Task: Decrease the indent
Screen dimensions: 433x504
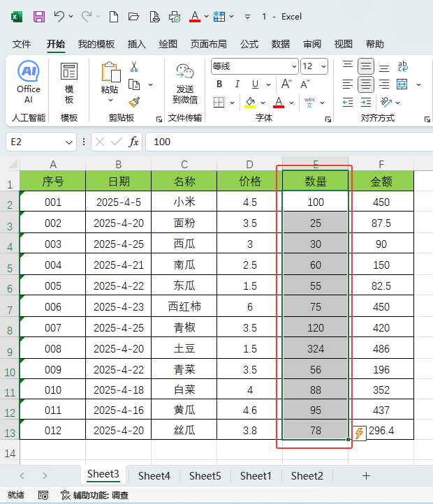Action: click(x=348, y=103)
